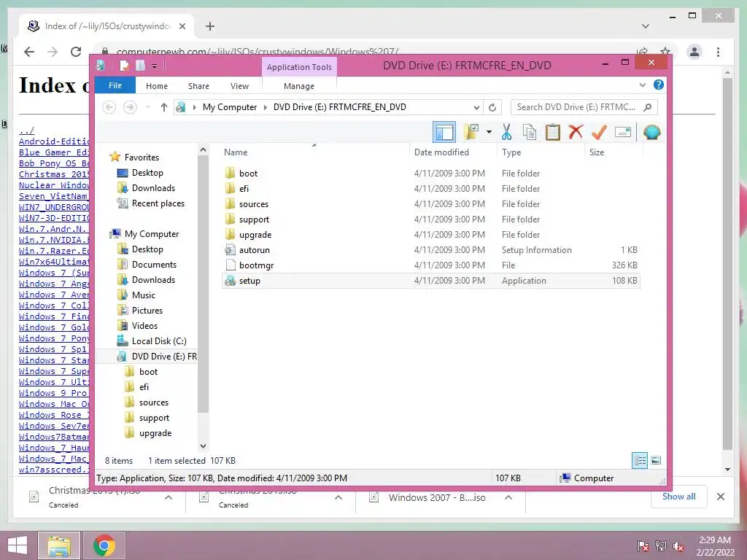Toggle the navigation pane layout button
747x560 pixels.
pyautogui.click(x=444, y=132)
